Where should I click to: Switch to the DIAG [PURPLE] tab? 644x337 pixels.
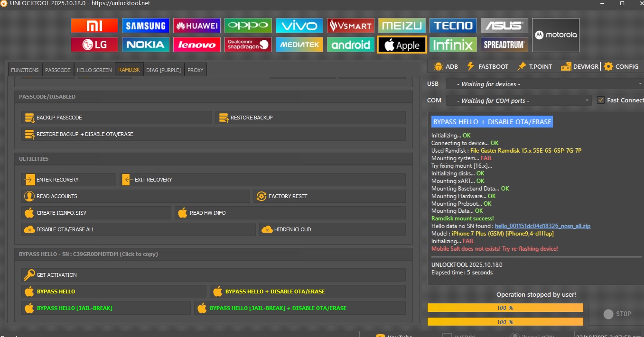click(x=163, y=70)
